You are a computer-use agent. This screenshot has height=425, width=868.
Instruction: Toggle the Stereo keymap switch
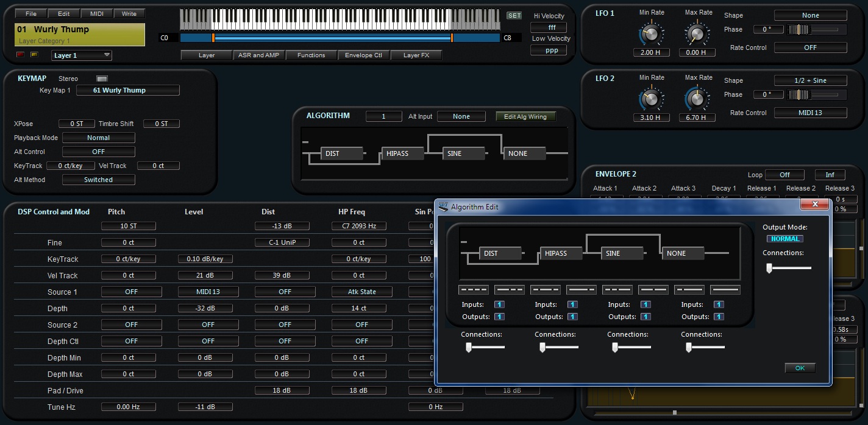coord(102,79)
